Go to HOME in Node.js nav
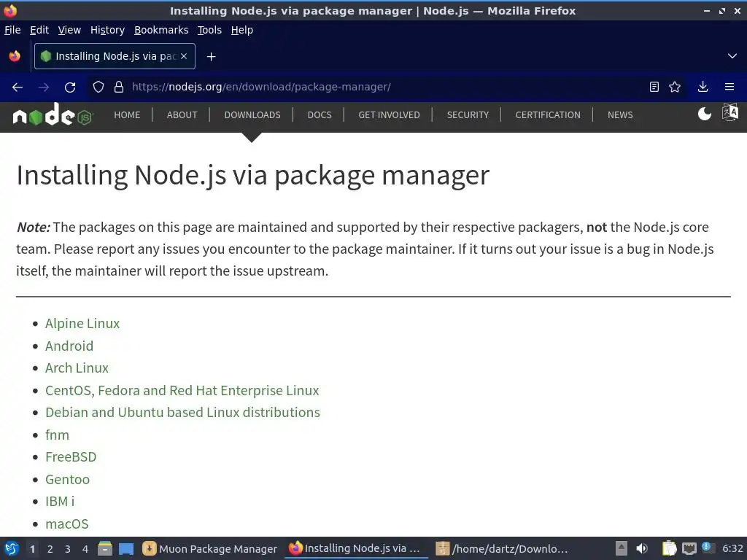Viewport: 747px width, 560px height. coord(127,114)
